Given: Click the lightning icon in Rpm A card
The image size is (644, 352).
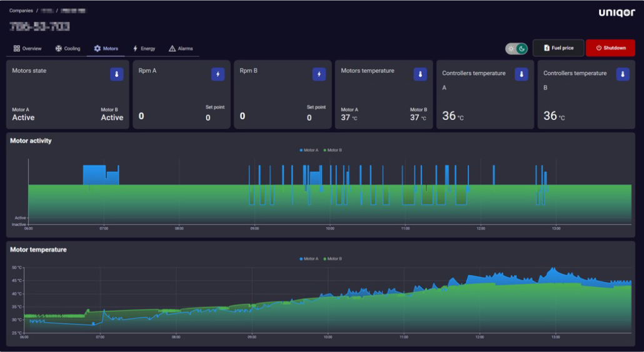Looking at the screenshot, I should (x=218, y=74).
